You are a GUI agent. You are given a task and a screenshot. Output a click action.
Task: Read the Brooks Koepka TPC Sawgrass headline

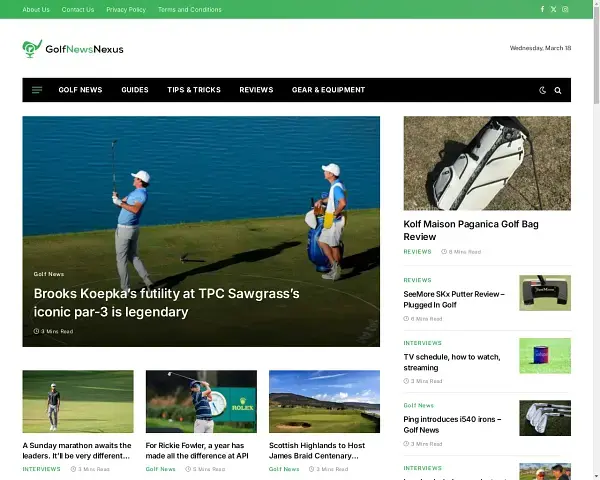pyautogui.click(x=166, y=302)
